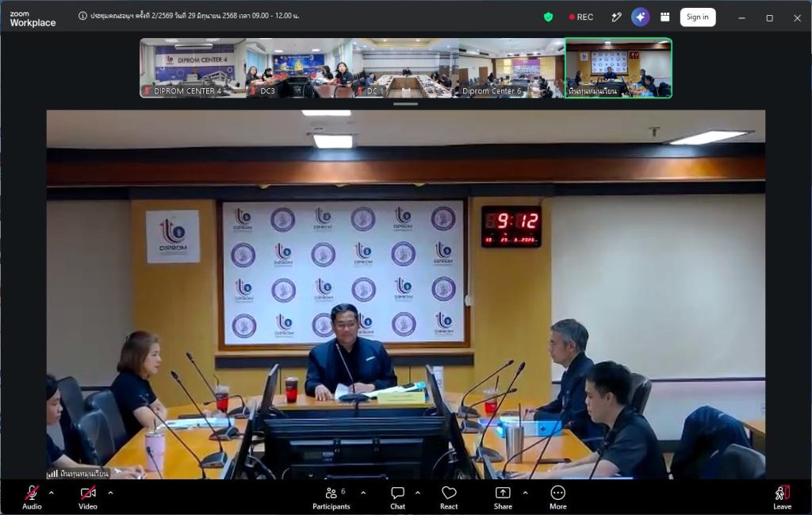The width and height of the screenshot is (812, 515).
Task: Open the Chat panel
Action: [398, 498]
